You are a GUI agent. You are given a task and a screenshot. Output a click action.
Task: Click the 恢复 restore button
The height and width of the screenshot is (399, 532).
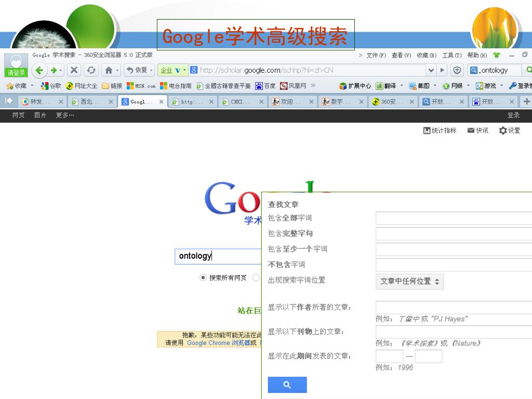click(138, 70)
